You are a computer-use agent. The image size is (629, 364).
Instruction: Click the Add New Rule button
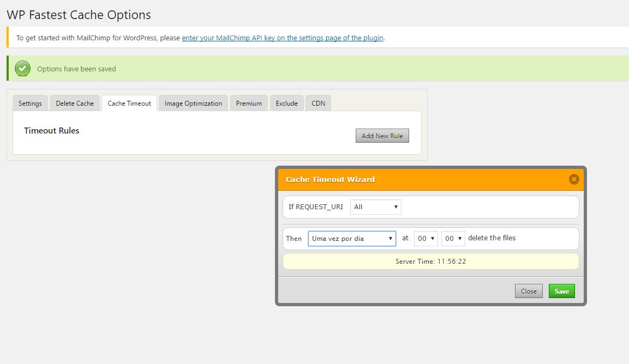point(382,136)
